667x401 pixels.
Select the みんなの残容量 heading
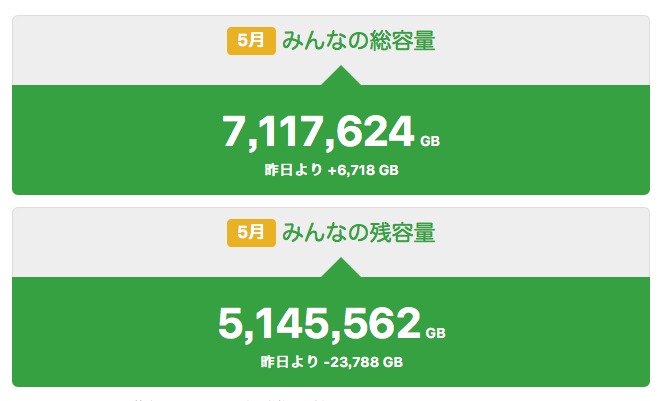pyautogui.click(x=358, y=234)
